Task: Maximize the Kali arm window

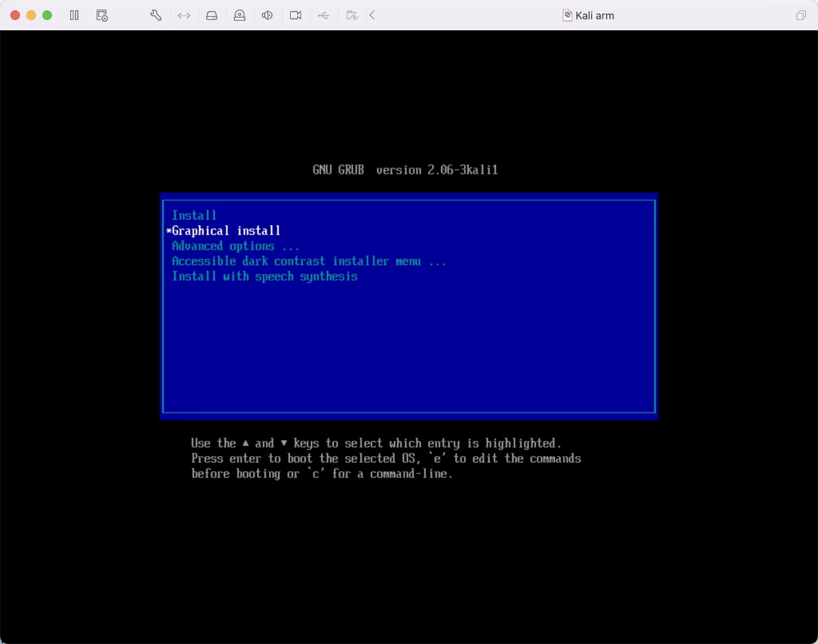Action: coord(47,15)
